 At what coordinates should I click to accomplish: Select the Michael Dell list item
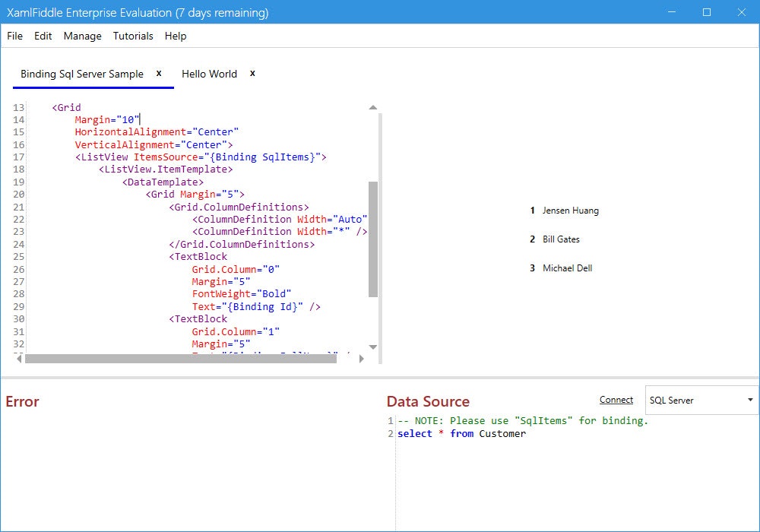click(562, 268)
